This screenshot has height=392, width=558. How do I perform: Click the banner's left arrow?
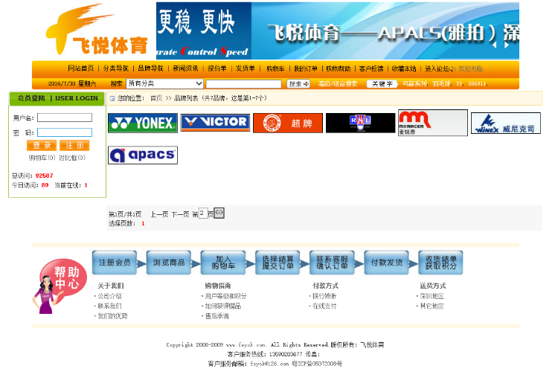coord(494,45)
